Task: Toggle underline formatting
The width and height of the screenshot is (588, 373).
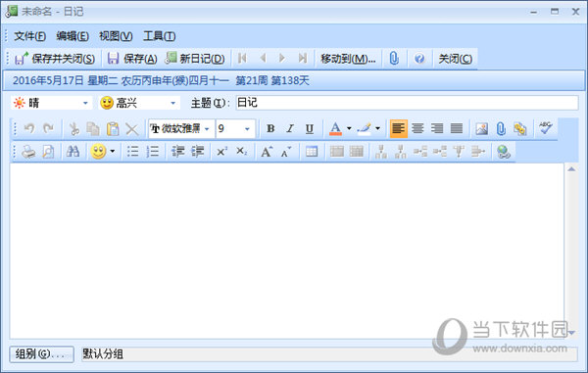Action: pyautogui.click(x=310, y=129)
